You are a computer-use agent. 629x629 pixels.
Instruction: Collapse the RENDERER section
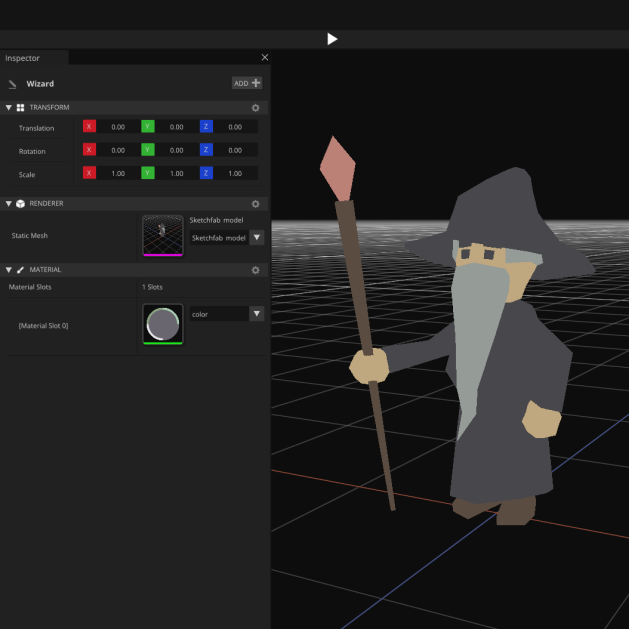(9, 203)
